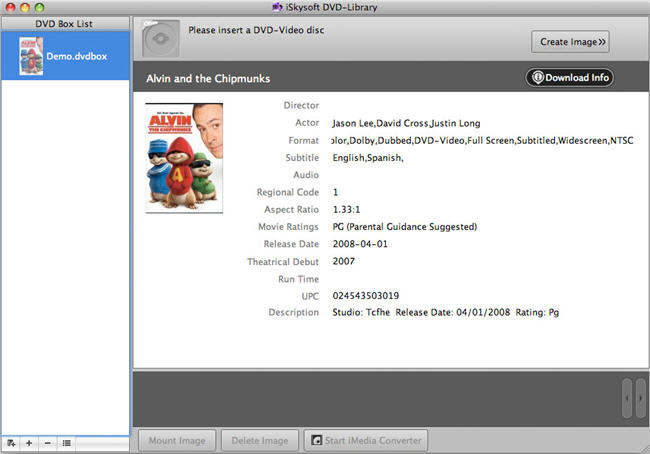The width and height of the screenshot is (650, 454).
Task: Click the Movie Ratings label
Action: tap(289, 227)
